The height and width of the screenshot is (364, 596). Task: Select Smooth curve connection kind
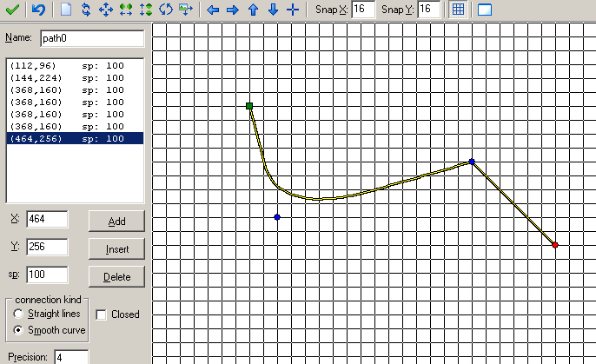[x=18, y=331]
